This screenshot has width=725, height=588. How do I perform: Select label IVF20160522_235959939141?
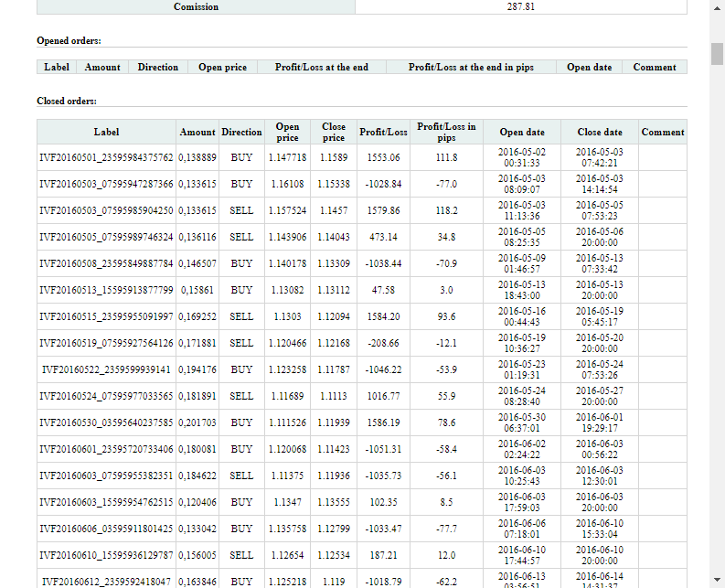pos(106,369)
